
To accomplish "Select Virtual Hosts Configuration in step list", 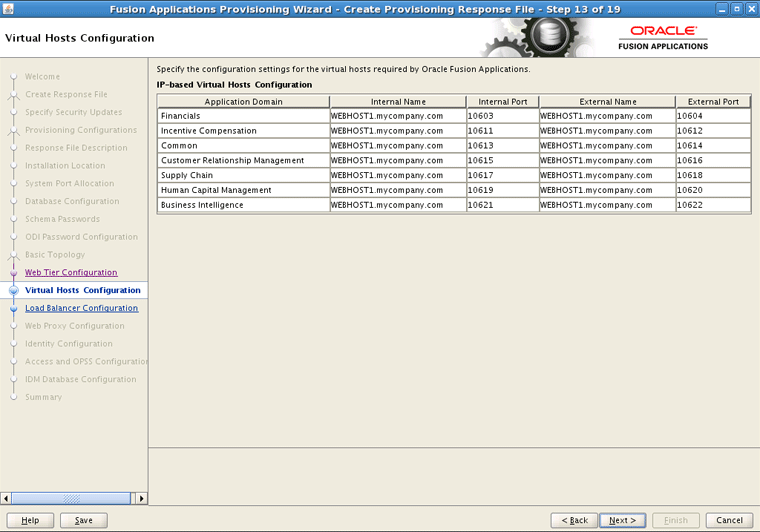I will point(83,290).
